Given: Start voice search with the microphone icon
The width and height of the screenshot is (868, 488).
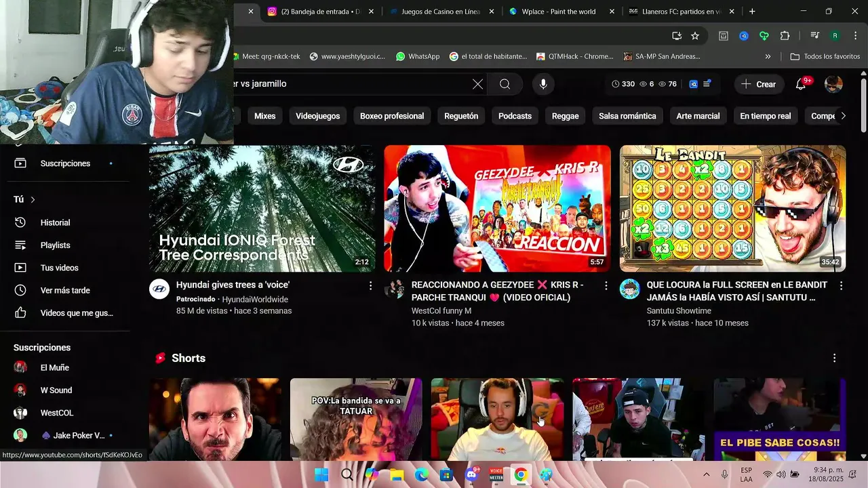Looking at the screenshot, I should click(542, 84).
